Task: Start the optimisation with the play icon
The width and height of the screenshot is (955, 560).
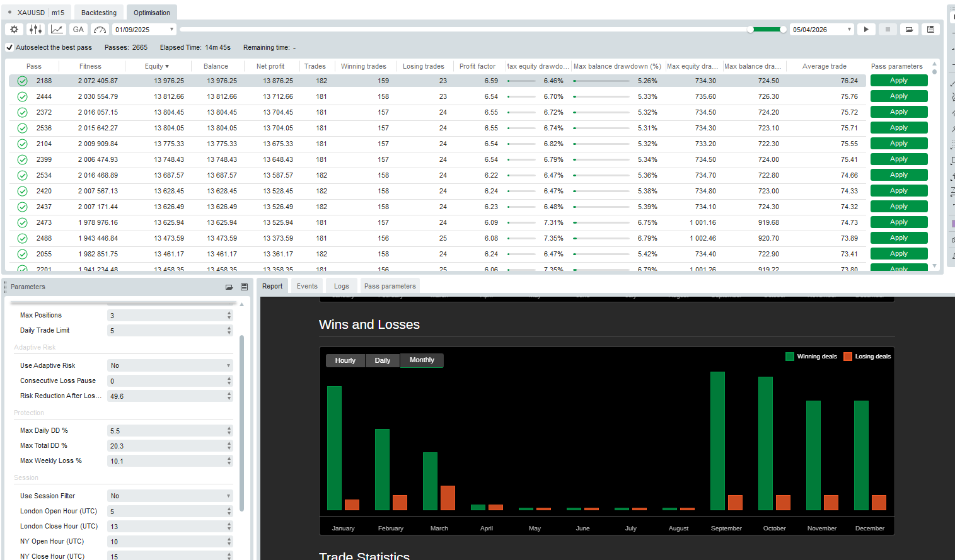Action: click(x=865, y=29)
